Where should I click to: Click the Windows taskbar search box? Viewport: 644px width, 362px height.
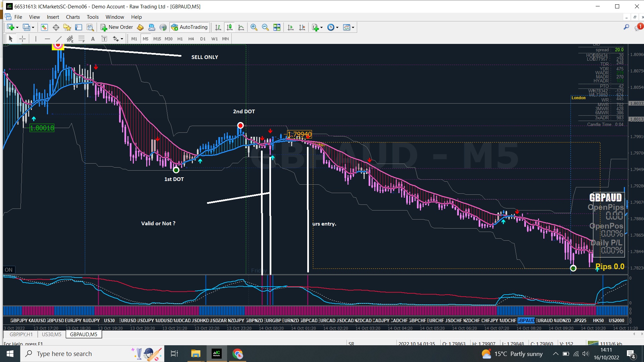[x=64, y=354]
